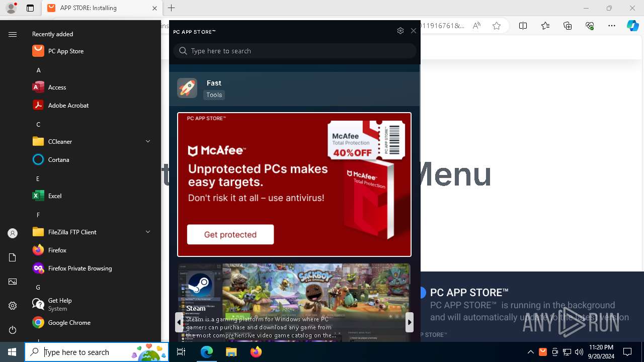Click taskbar search box
The width and height of the screenshot is (644, 362).
pos(97,352)
